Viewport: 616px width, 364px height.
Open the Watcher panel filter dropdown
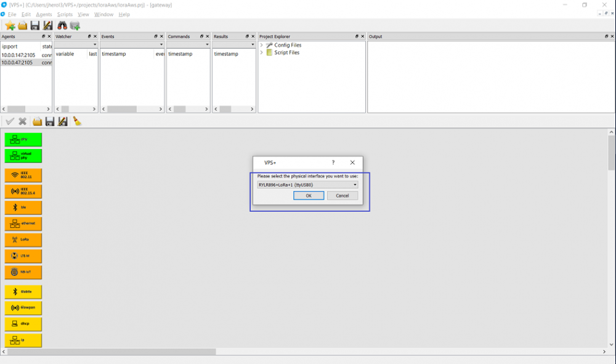pos(76,44)
